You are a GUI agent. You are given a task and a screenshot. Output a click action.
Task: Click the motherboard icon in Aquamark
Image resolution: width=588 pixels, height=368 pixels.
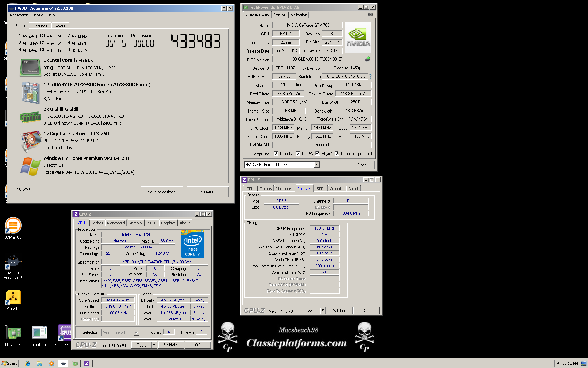30,93
